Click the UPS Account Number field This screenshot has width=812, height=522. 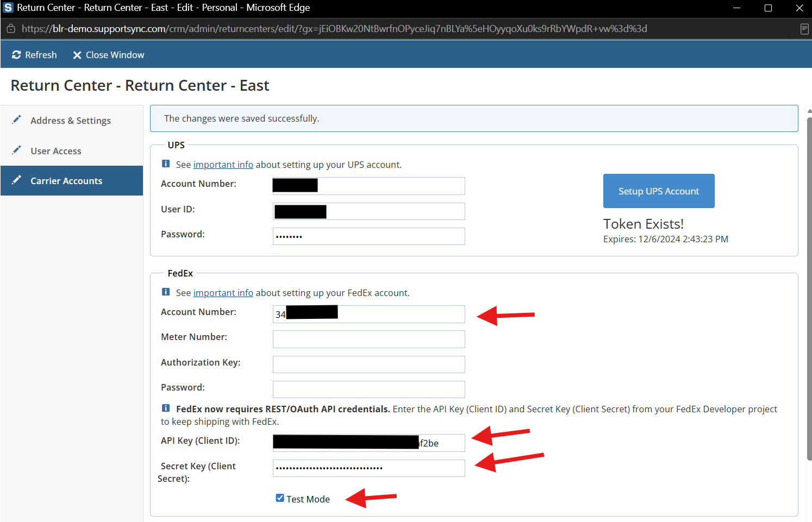click(x=369, y=186)
